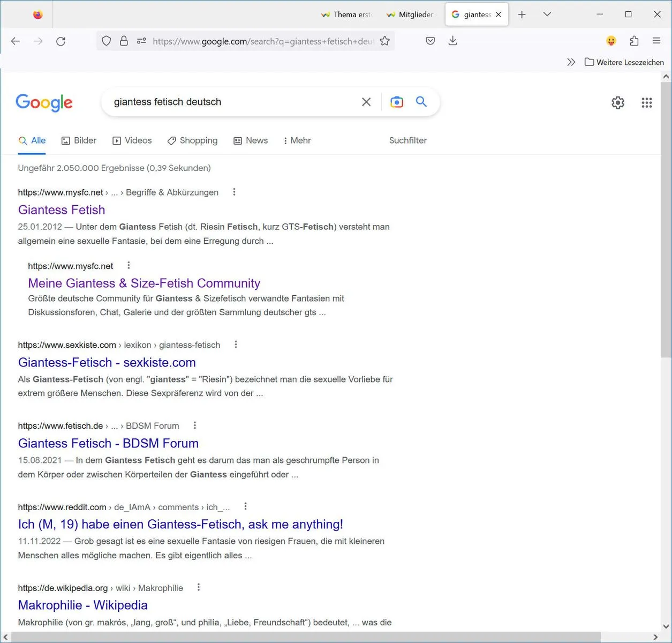Open the reddit ask me anything result
Viewport: 672px width, 643px height.
(x=180, y=525)
